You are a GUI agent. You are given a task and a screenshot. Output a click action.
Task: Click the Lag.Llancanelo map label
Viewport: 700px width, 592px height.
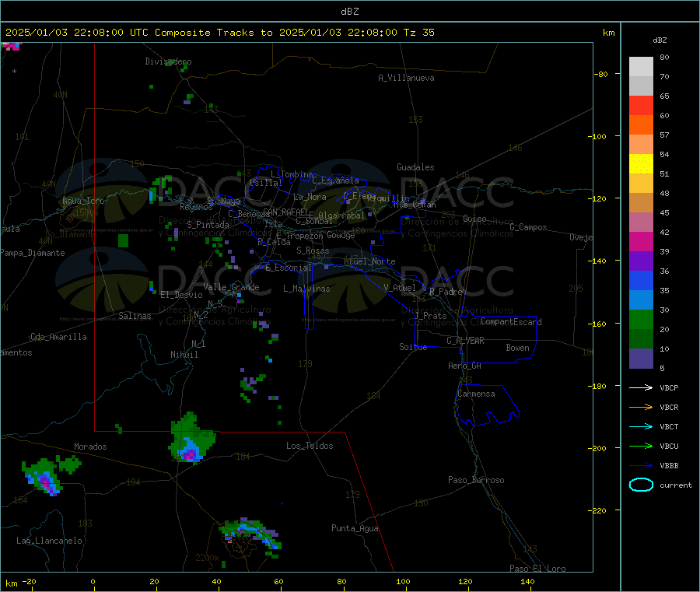point(49,541)
